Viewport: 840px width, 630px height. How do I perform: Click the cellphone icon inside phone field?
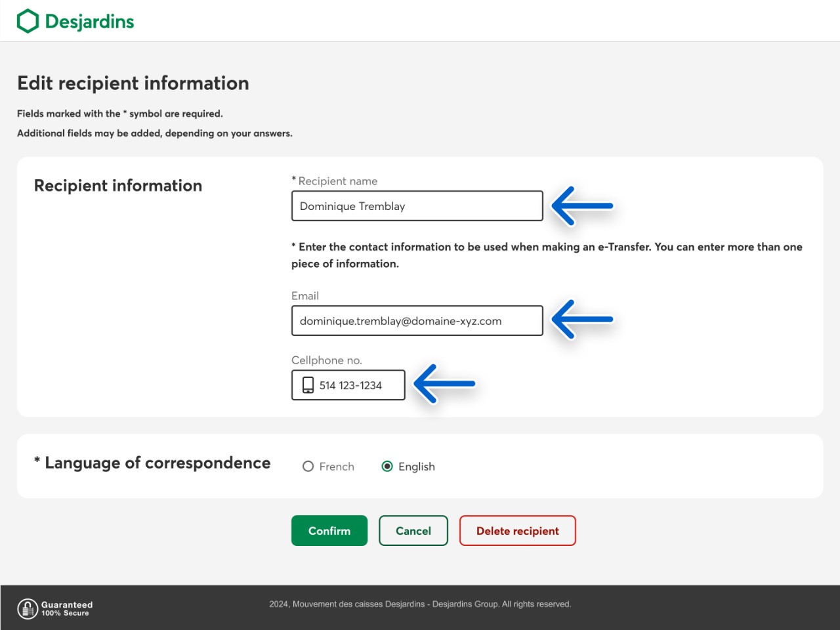click(x=308, y=385)
